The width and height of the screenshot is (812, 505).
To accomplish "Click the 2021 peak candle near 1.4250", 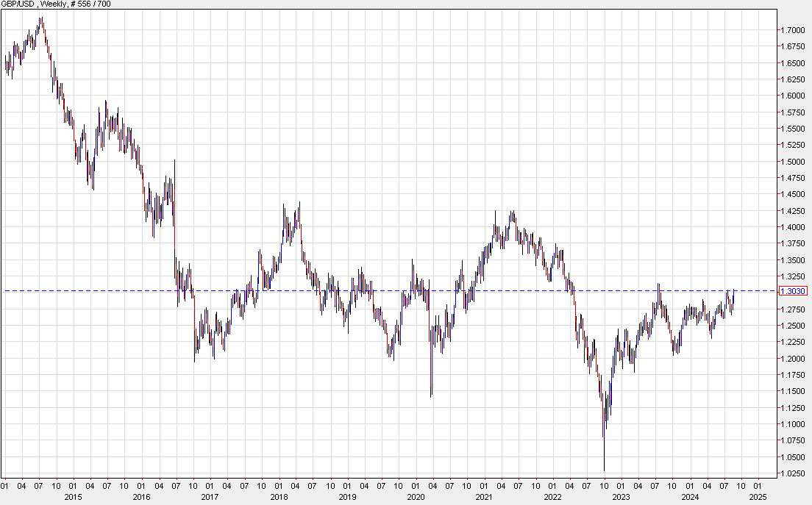I will [x=513, y=217].
